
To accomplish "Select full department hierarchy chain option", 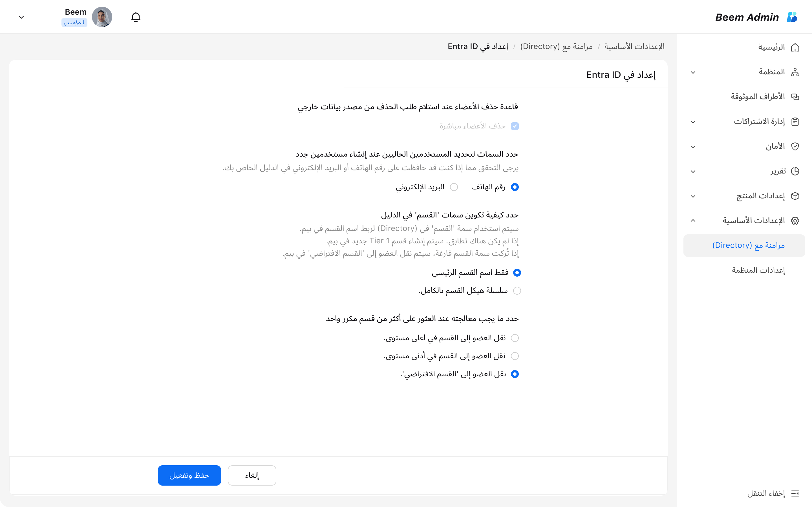I will 517,291.
